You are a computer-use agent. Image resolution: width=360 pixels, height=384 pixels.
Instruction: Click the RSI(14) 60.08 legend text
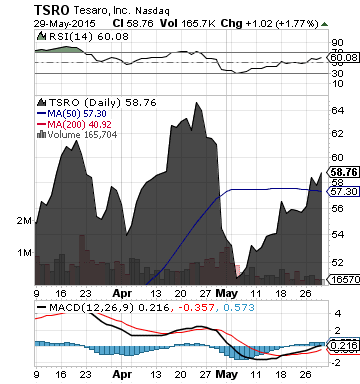pyautogui.click(x=89, y=36)
